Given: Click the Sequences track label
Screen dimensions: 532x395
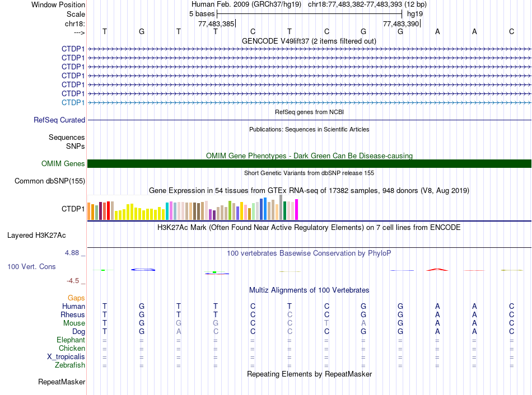Looking at the screenshot, I should (x=67, y=137).
